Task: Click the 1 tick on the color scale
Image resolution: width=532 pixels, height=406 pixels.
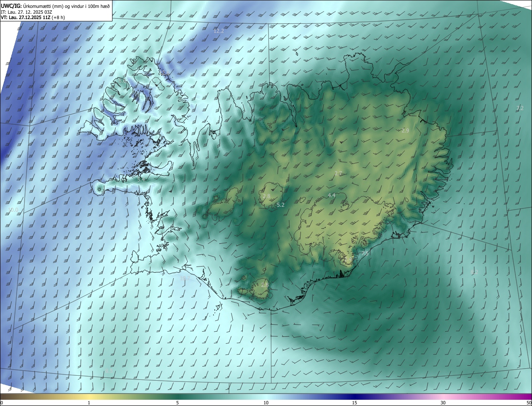Action: 89,403
